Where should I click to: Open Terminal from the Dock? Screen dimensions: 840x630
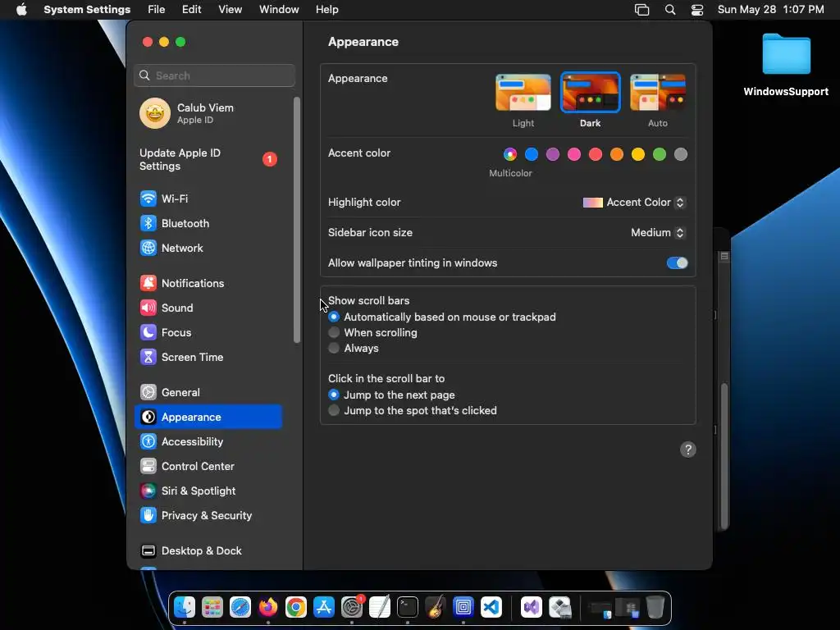(x=407, y=608)
